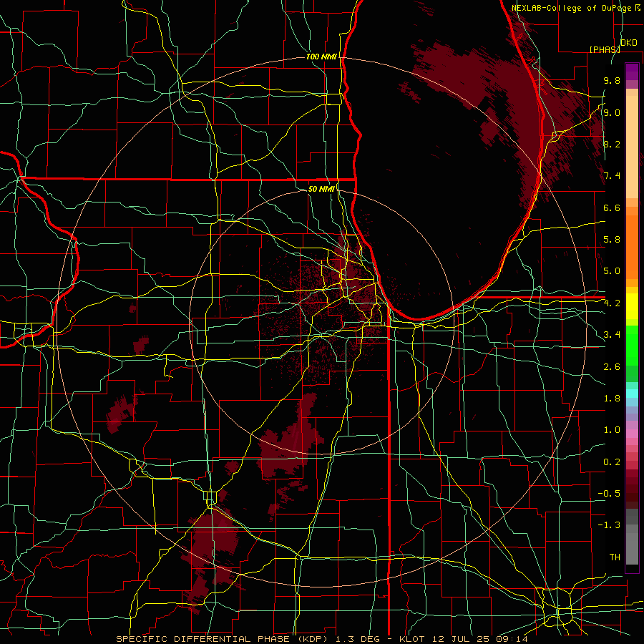Click the "TH" threshold legend label
644x644 pixels.
[615, 557]
